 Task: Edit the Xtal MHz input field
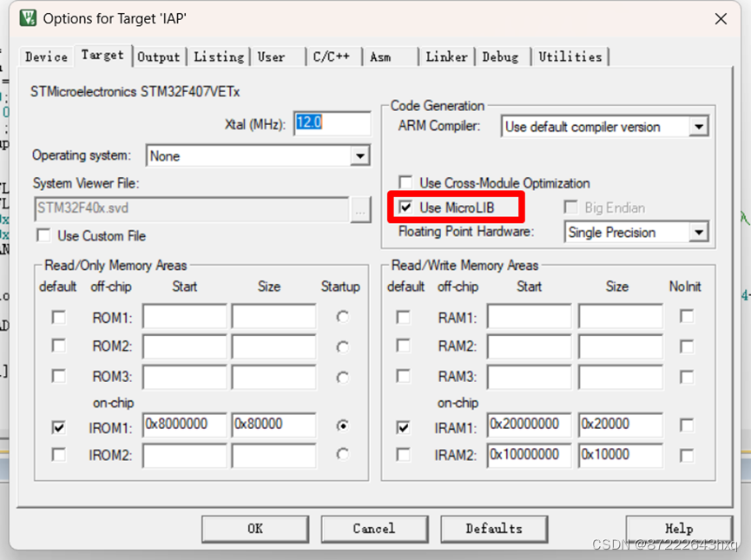(331, 123)
